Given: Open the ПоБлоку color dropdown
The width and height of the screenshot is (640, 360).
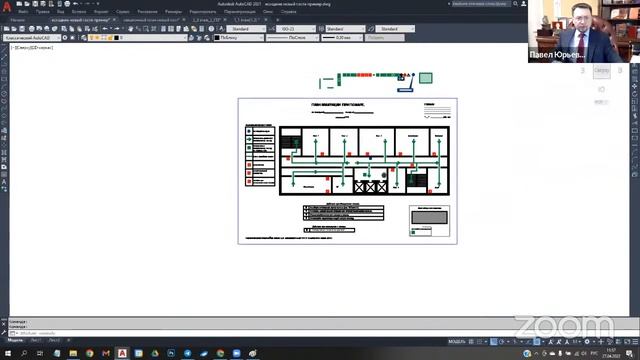Looking at the screenshot, I should coord(239,38).
